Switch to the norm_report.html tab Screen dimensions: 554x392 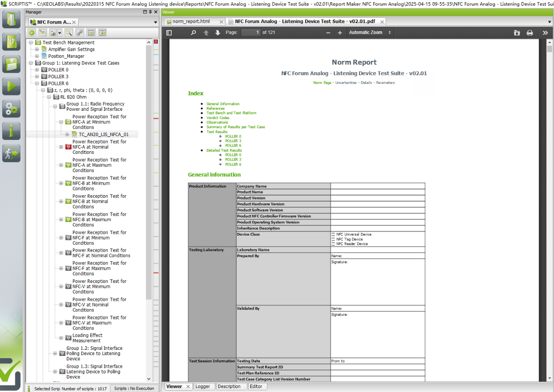(195, 21)
